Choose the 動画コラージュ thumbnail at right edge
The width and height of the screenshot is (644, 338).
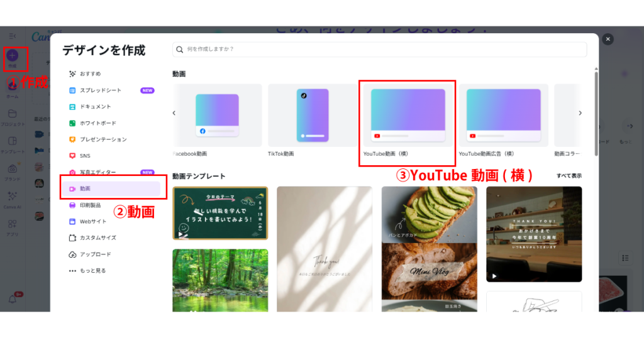pyautogui.click(x=568, y=115)
